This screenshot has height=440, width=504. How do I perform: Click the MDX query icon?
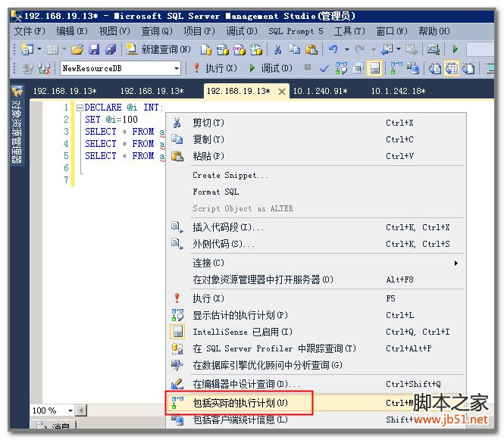[x=222, y=49]
